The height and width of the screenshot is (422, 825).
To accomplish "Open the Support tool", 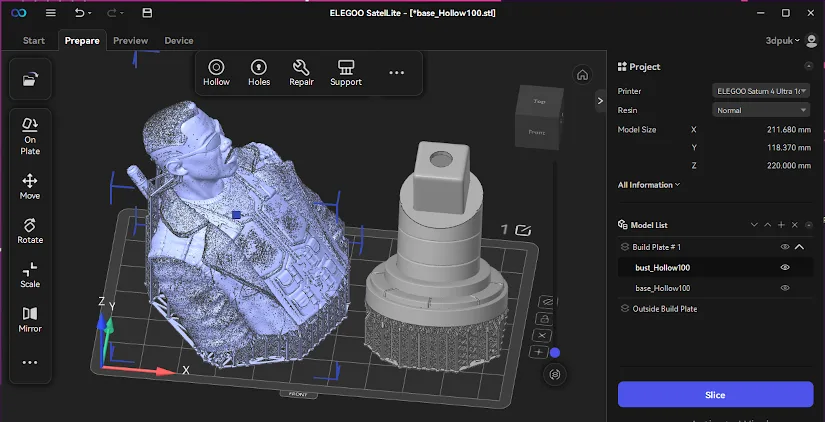I will tap(346, 73).
